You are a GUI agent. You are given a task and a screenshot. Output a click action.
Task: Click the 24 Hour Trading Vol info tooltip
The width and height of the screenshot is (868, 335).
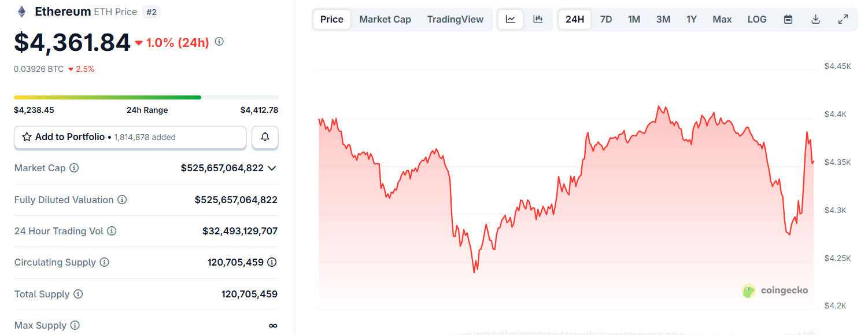[x=112, y=230]
